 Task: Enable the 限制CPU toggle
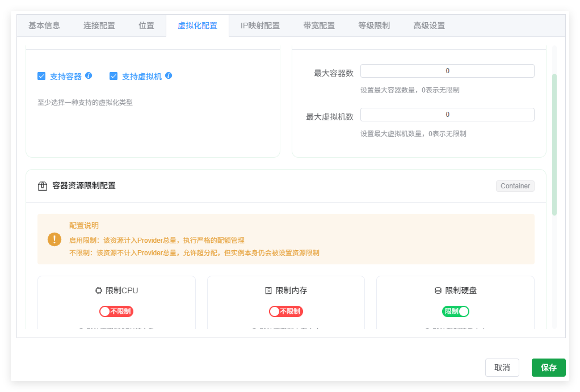tap(116, 311)
